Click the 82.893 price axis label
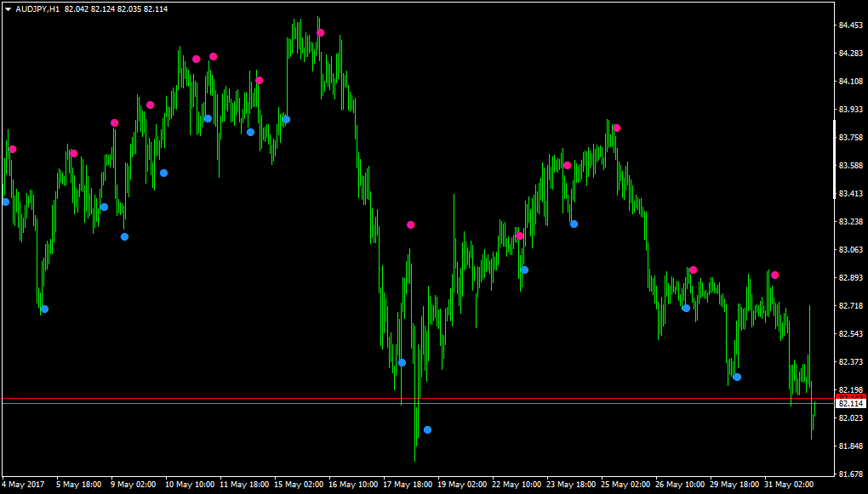This screenshot has width=868, height=494. pyautogui.click(x=851, y=278)
